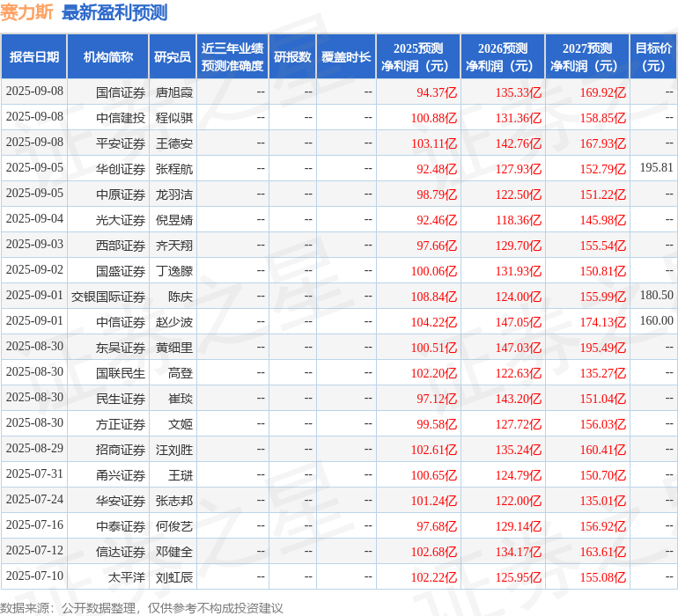
Task: Click the 155.08亿 forecast value
Action: click(x=603, y=577)
